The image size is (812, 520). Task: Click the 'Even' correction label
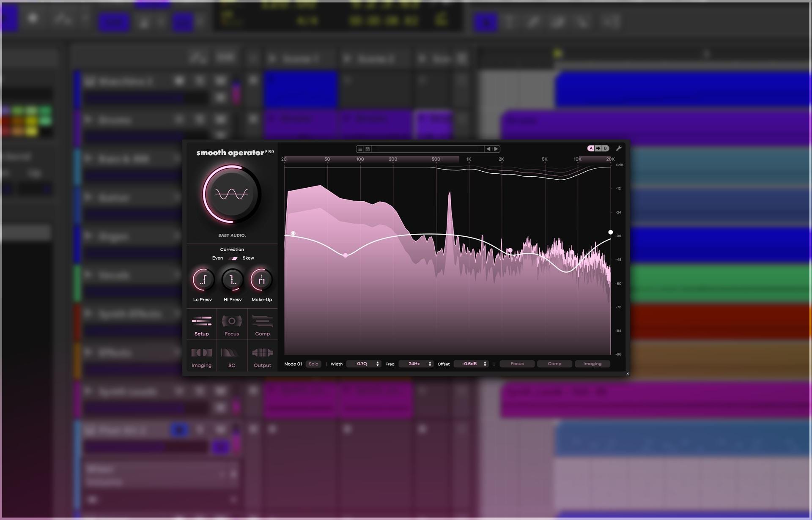[217, 258]
